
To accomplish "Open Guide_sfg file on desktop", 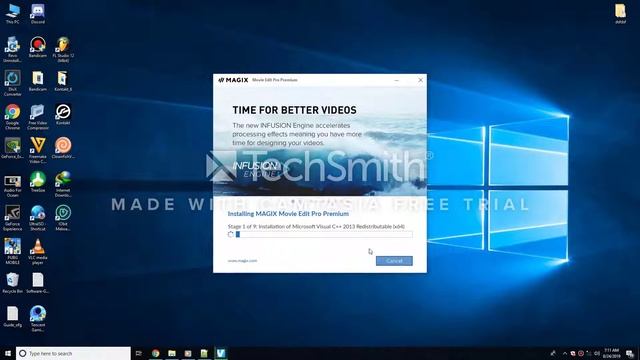I will click(12, 317).
